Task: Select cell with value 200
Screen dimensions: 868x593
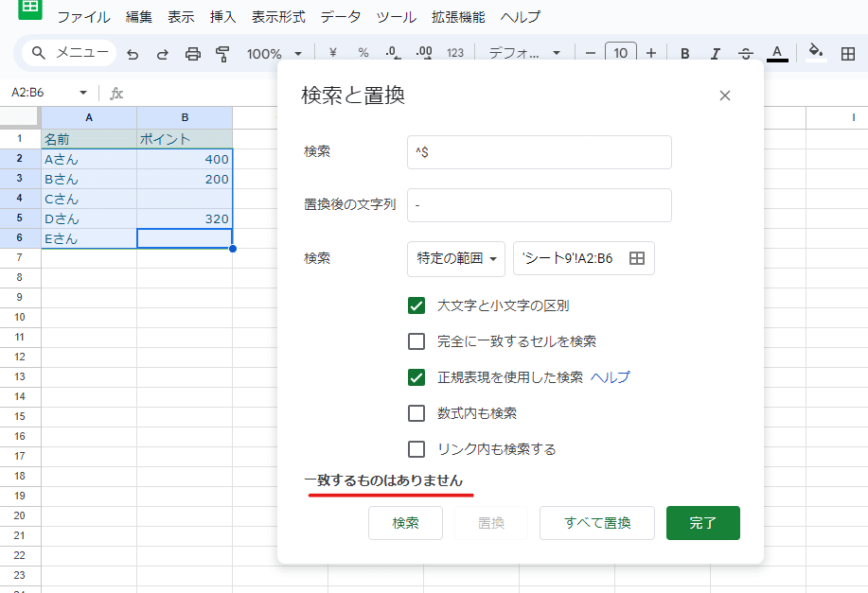Action: tap(185, 180)
